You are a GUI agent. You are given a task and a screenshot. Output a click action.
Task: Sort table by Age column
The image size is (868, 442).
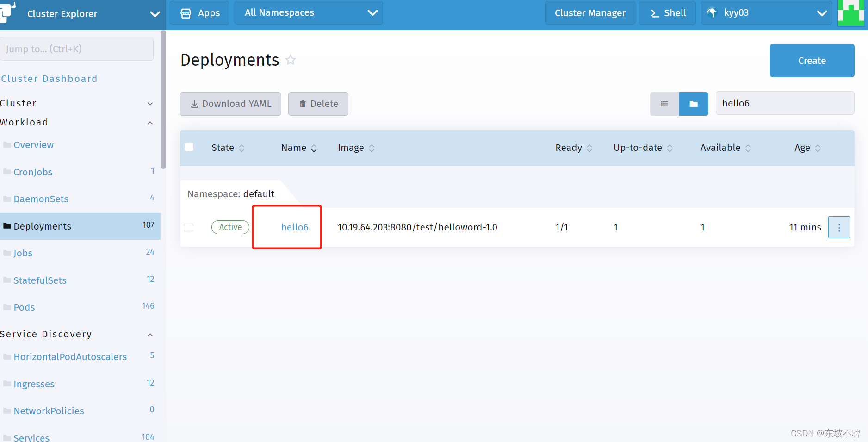[807, 148]
